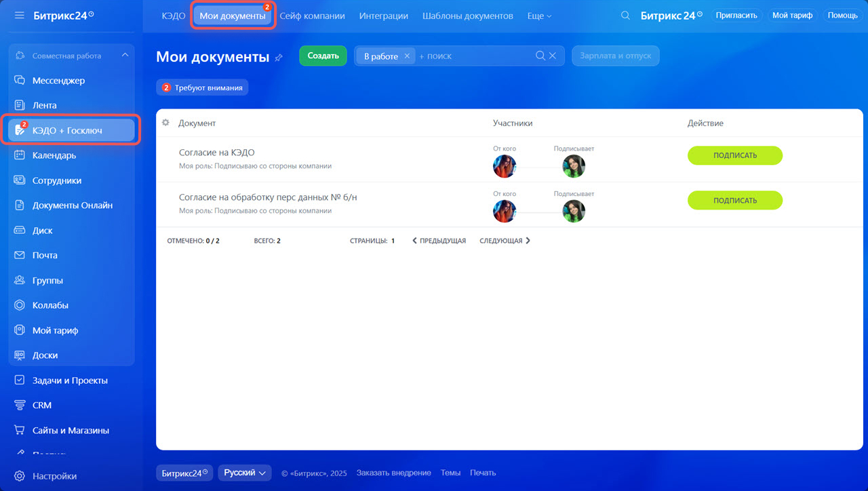
Task: Click the Участники column header
Action: (x=513, y=123)
